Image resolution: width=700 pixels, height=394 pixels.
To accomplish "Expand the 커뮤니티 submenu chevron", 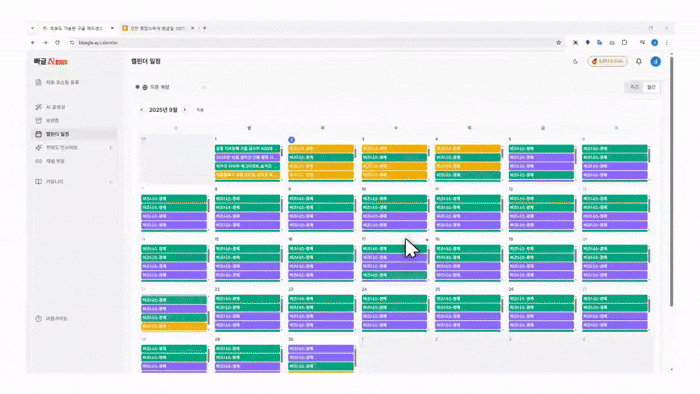I will click(111, 182).
